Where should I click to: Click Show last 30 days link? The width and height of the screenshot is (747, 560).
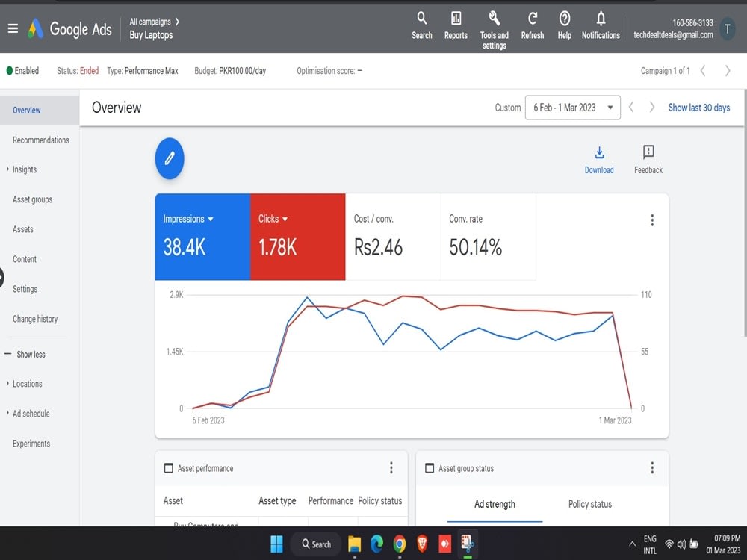pos(699,108)
